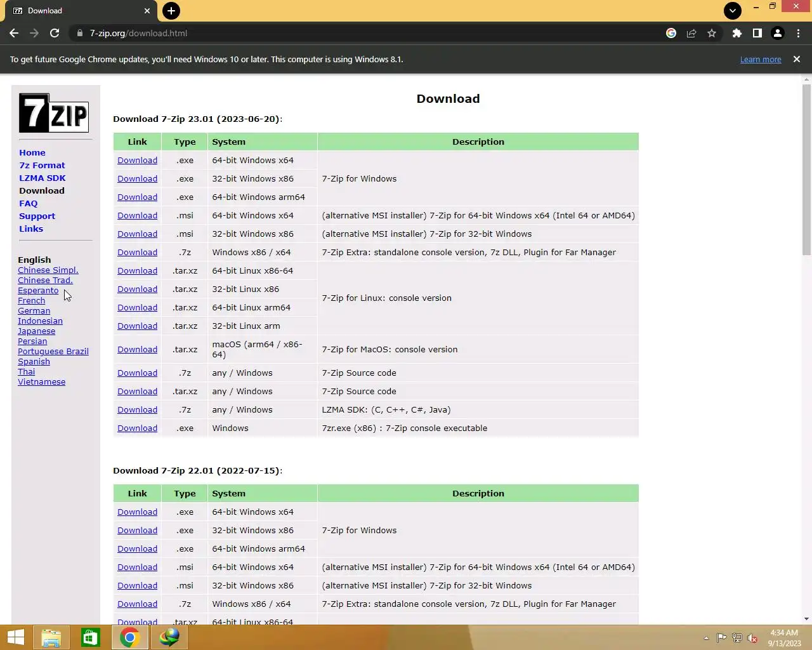
Task: Open Internet Download Manager taskbar icon
Action: (x=169, y=637)
